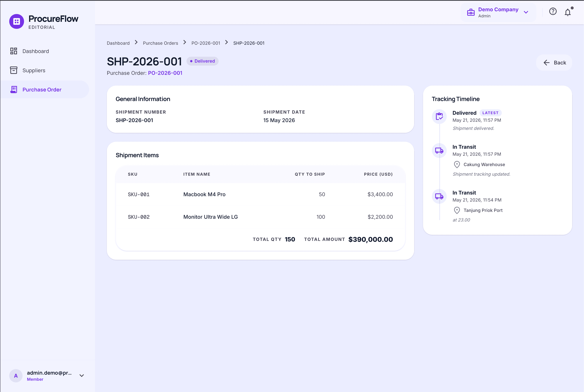The width and height of the screenshot is (584, 392).
Task: Open the notifications bell
Action: click(568, 12)
